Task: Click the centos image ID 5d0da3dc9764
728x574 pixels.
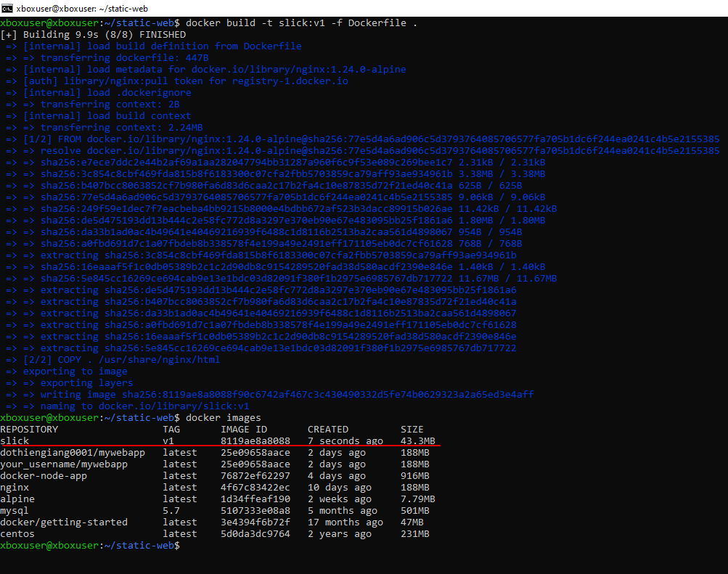Action: coord(255,534)
